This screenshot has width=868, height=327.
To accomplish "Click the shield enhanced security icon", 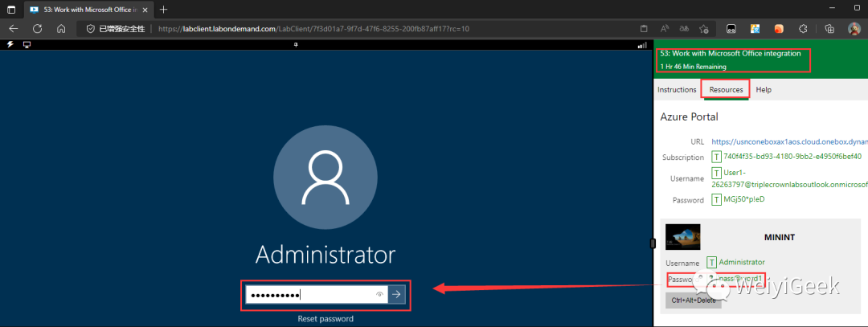I will click(x=90, y=29).
